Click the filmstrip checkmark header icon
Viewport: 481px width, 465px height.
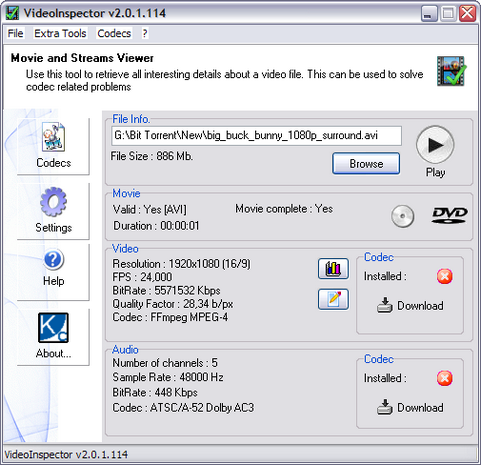[452, 71]
